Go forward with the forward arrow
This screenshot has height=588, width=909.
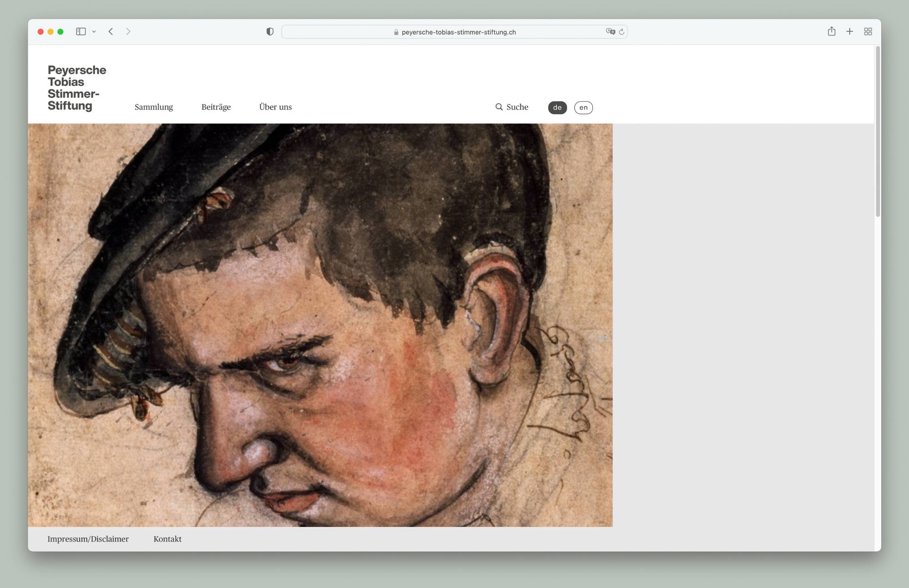click(x=128, y=31)
